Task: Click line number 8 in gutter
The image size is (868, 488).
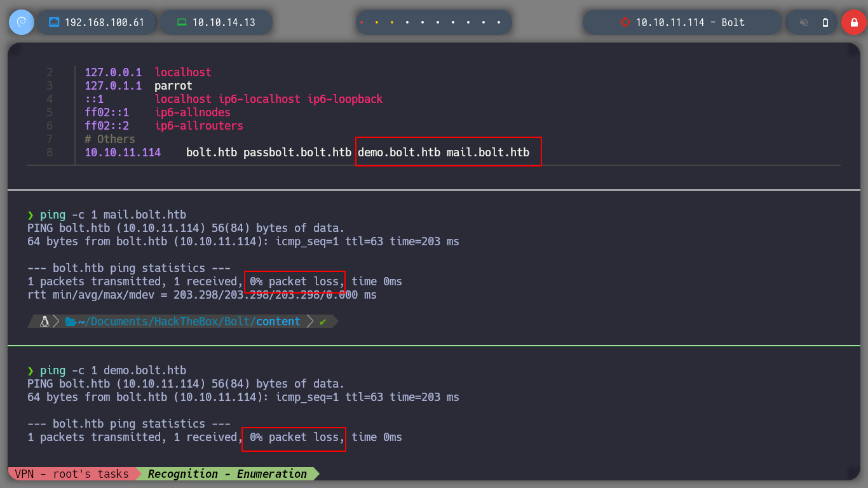Action: point(50,152)
